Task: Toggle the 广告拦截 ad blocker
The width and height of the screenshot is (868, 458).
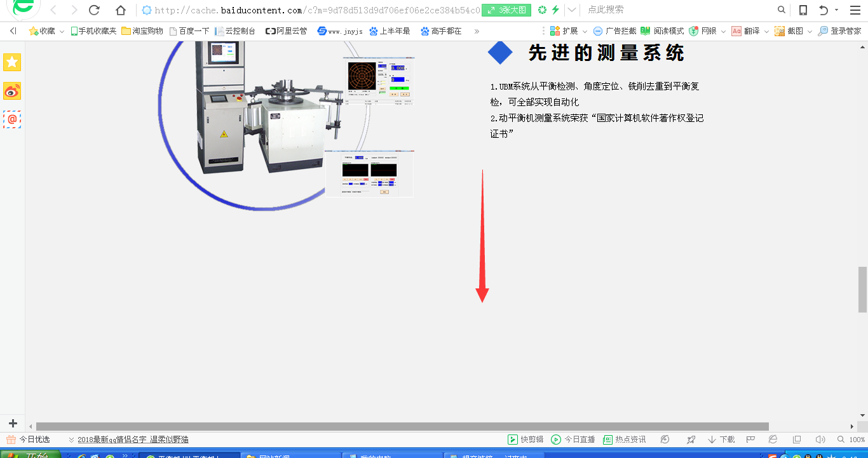Action: tap(614, 30)
